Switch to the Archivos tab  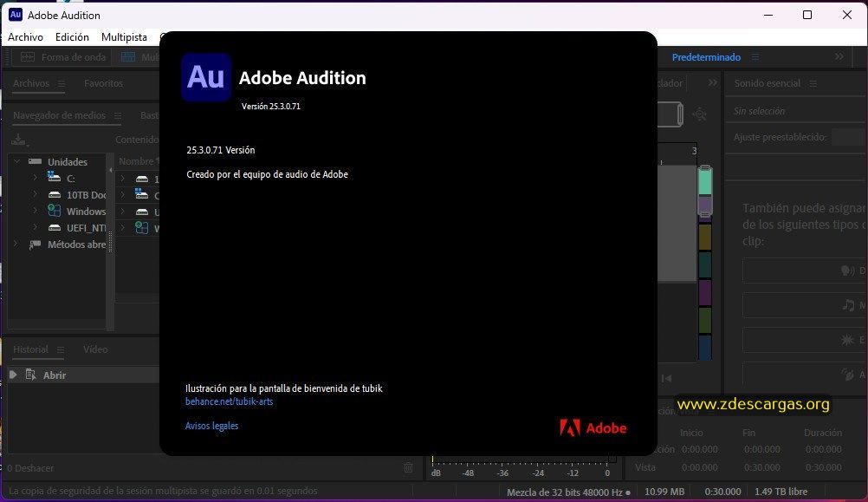(31, 83)
